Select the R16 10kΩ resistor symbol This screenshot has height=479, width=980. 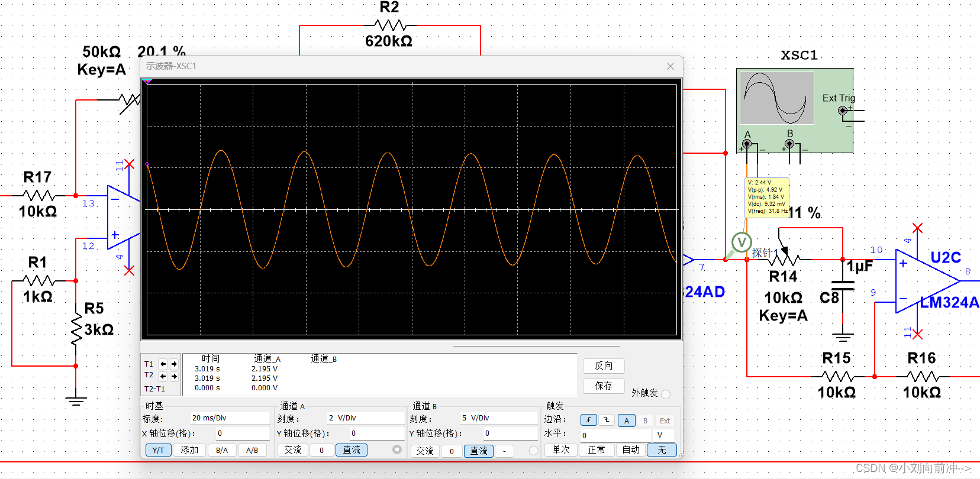coord(922,376)
